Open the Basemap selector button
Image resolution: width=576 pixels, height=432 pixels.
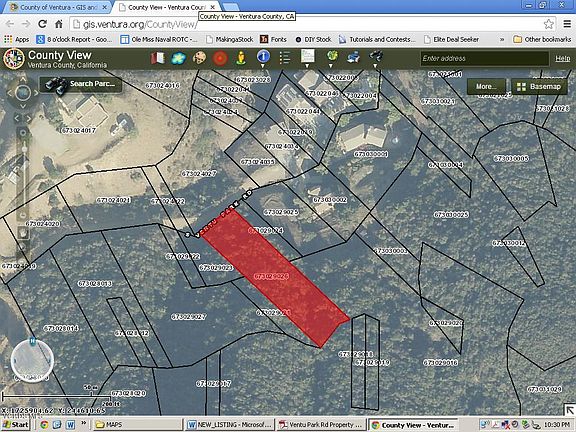point(539,87)
